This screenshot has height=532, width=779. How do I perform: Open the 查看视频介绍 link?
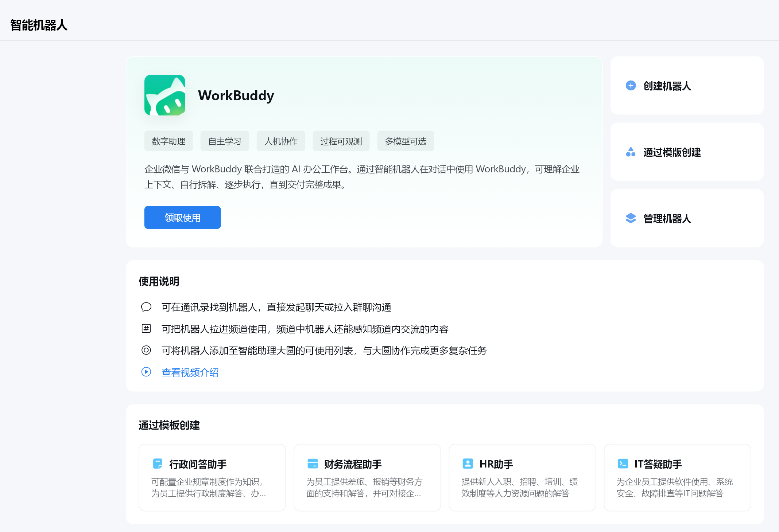190,372
